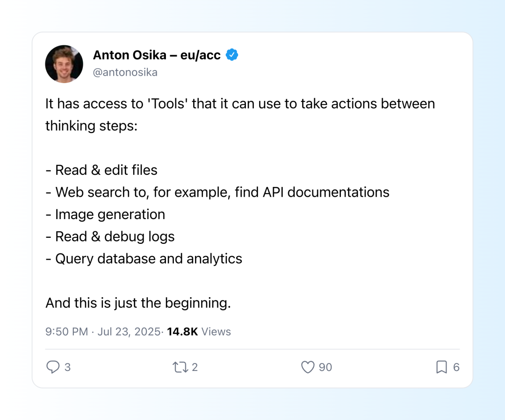Click the display name Anton Osika – eu/acc
The width and height of the screenshot is (505, 420).
pos(157,55)
